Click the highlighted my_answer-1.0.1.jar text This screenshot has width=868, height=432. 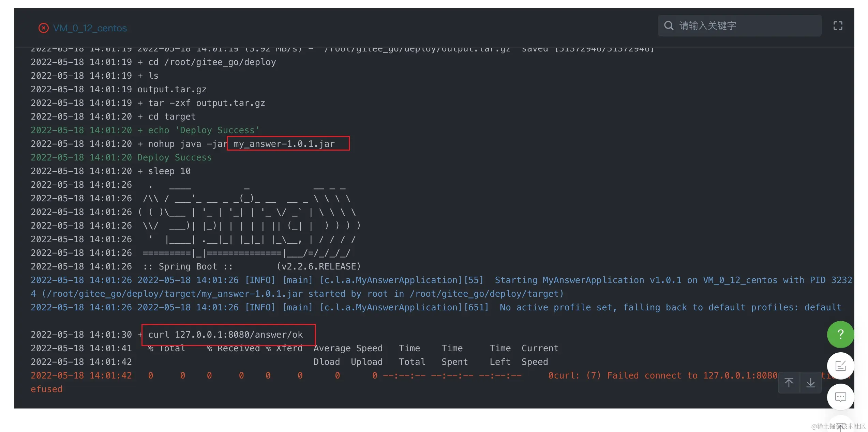coord(284,144)
